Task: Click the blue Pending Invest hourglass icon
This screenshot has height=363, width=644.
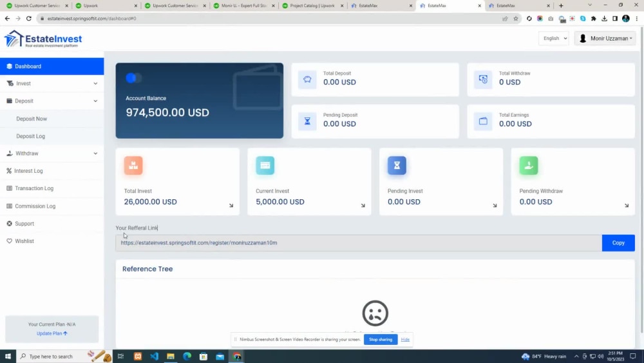Action: [397, 165]
